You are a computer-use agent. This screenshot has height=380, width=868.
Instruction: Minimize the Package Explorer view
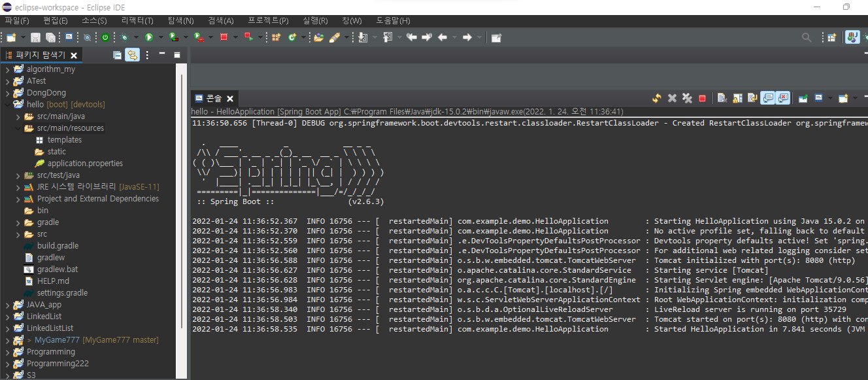tap(162, 55)
